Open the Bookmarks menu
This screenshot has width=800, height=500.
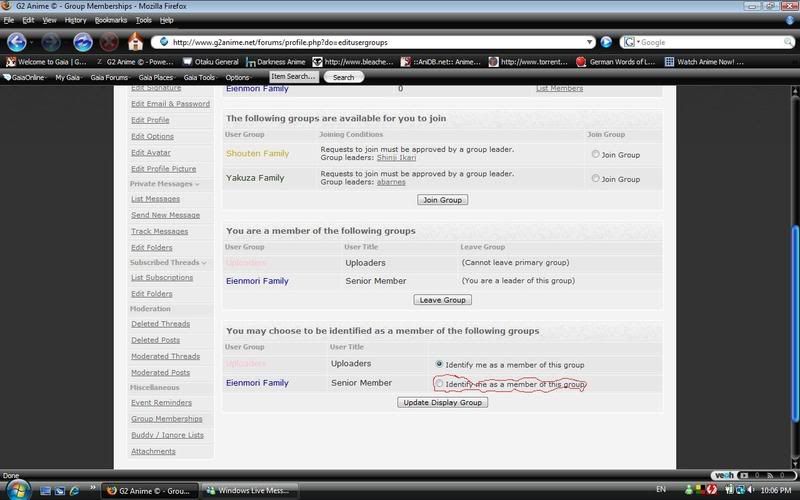111,20
